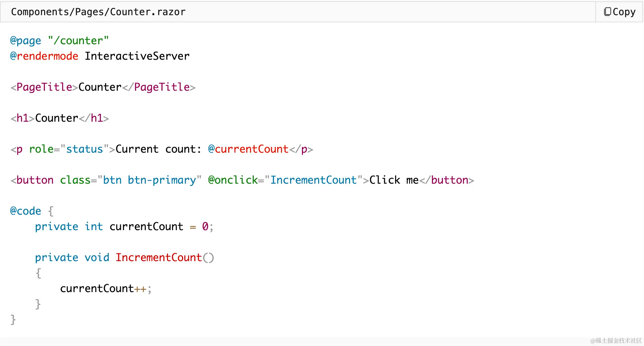Click the "status" attribute value
This screenshot has width=644, height=346.
[84, 149]
